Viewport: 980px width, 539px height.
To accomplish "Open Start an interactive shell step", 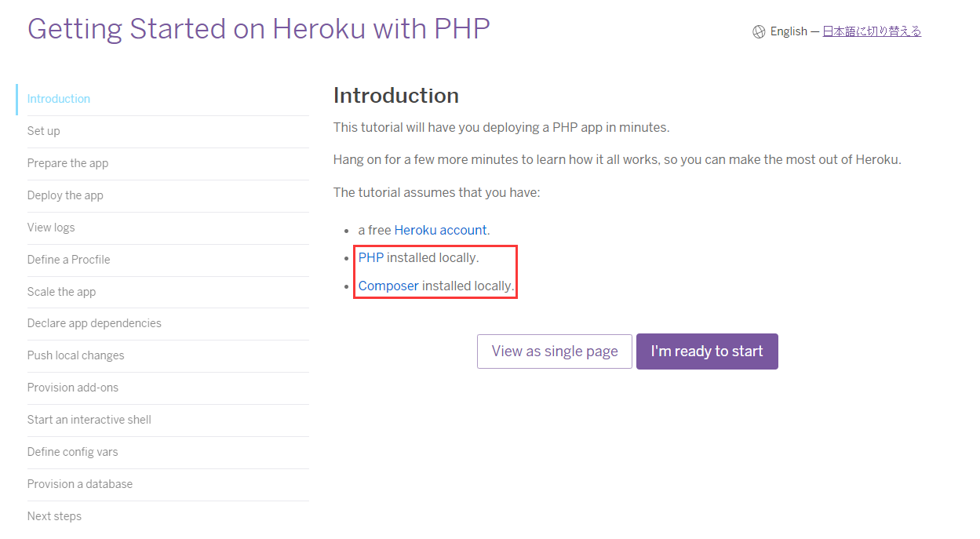I will pyautogui.click(x=89, y=420).
